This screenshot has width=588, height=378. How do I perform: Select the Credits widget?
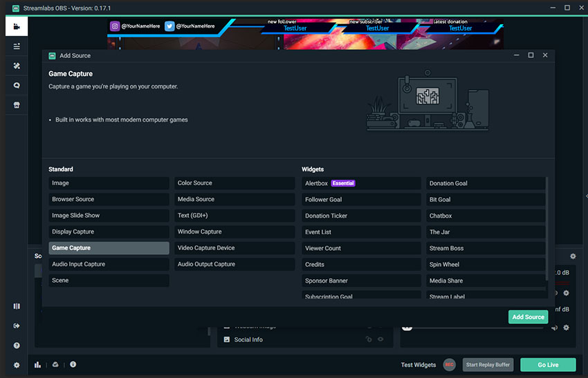click(x=362, y=265)
